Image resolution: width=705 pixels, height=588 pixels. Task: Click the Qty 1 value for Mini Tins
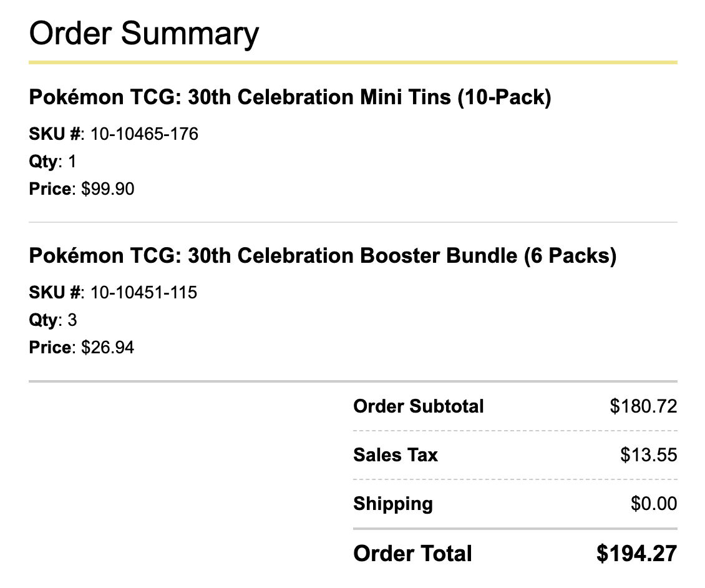72,162
